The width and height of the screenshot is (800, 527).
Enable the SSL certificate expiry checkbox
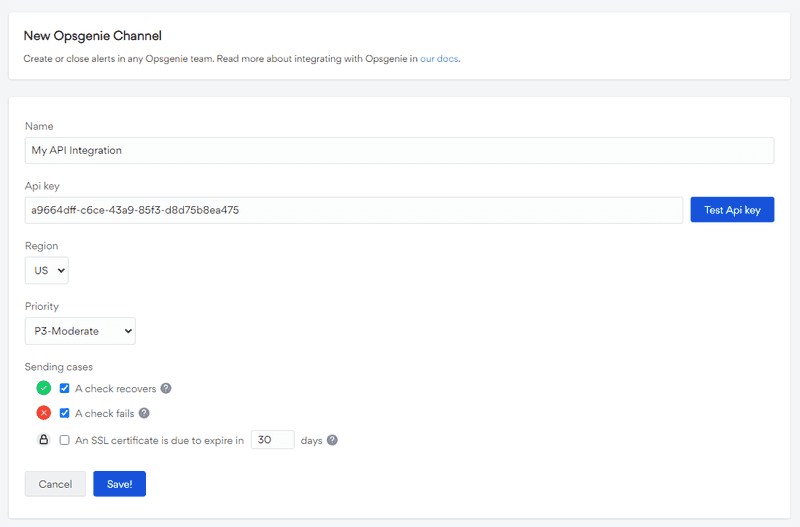(x=64, y=440)
